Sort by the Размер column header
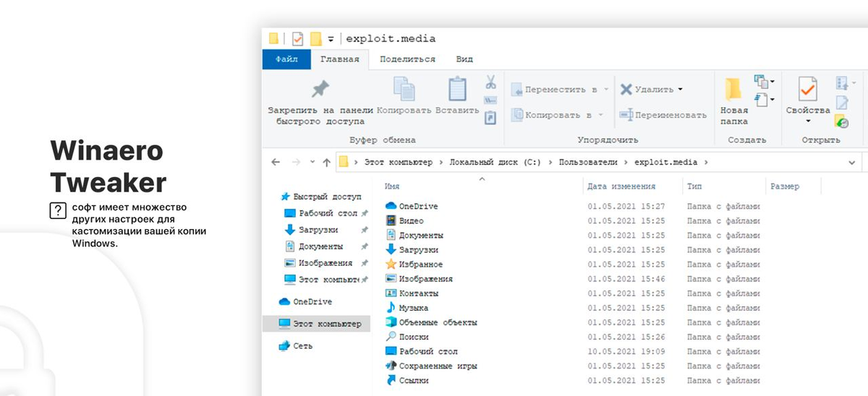 pos(785,186)
